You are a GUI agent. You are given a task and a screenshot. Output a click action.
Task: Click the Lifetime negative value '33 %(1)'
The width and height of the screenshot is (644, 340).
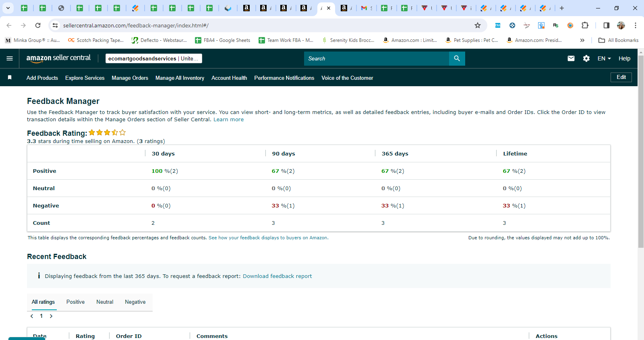click(514, 205)
